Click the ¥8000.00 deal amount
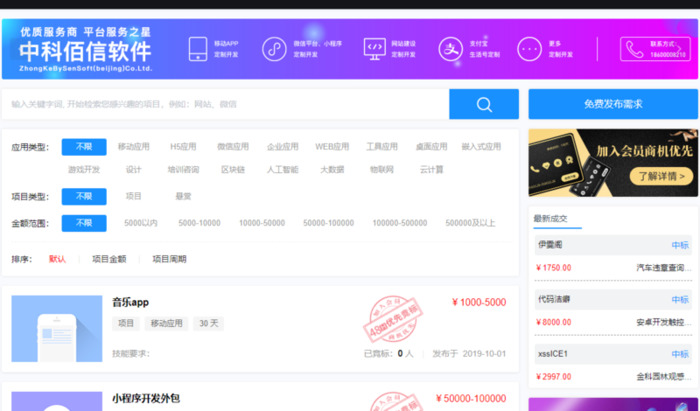700x411 pixels. 554,323
